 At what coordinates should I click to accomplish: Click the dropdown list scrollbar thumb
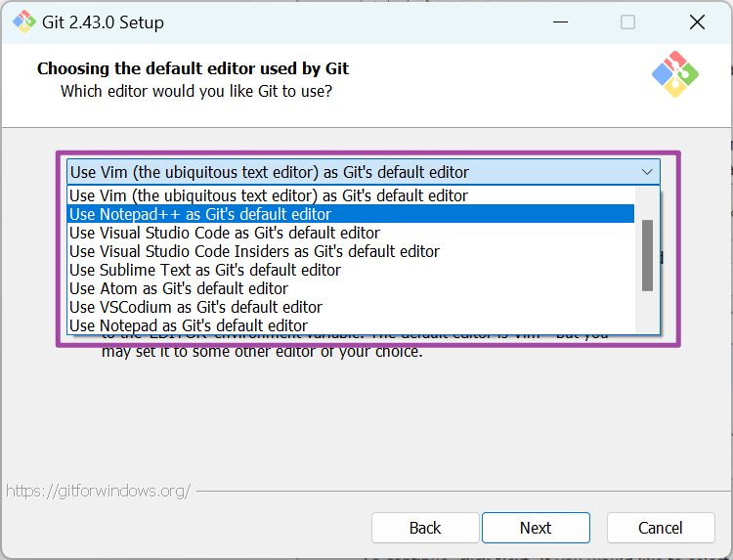coord(647,254)
